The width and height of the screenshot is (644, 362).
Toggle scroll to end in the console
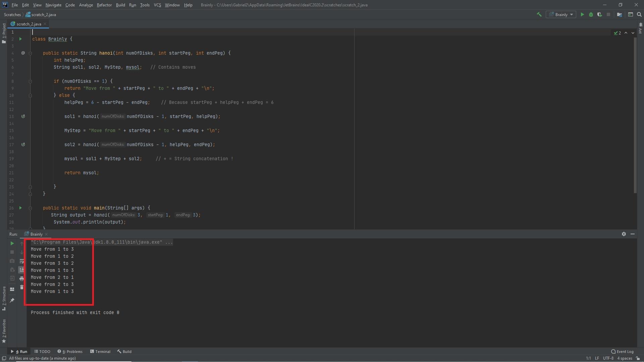(22, 270)
